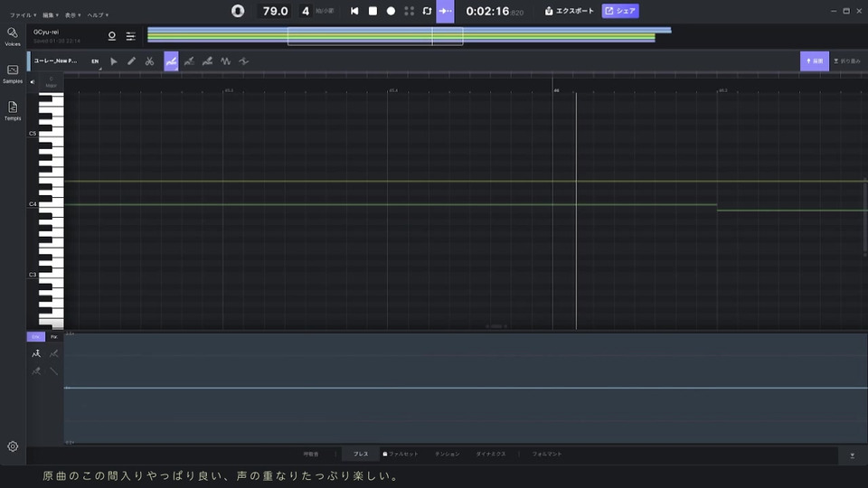Screen dimensions: 868x488
Task: Toggle piano roll speaker preview
Action: 33,81
